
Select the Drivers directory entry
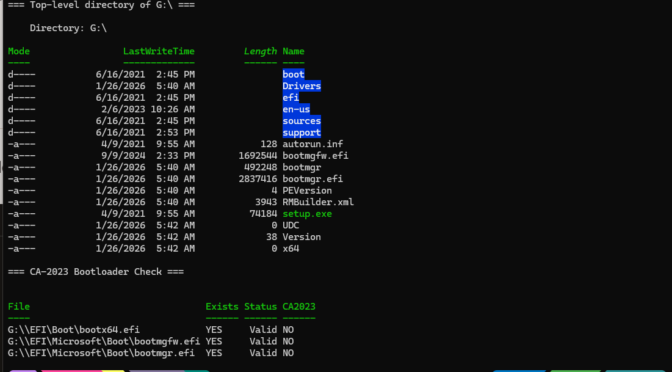301,86
